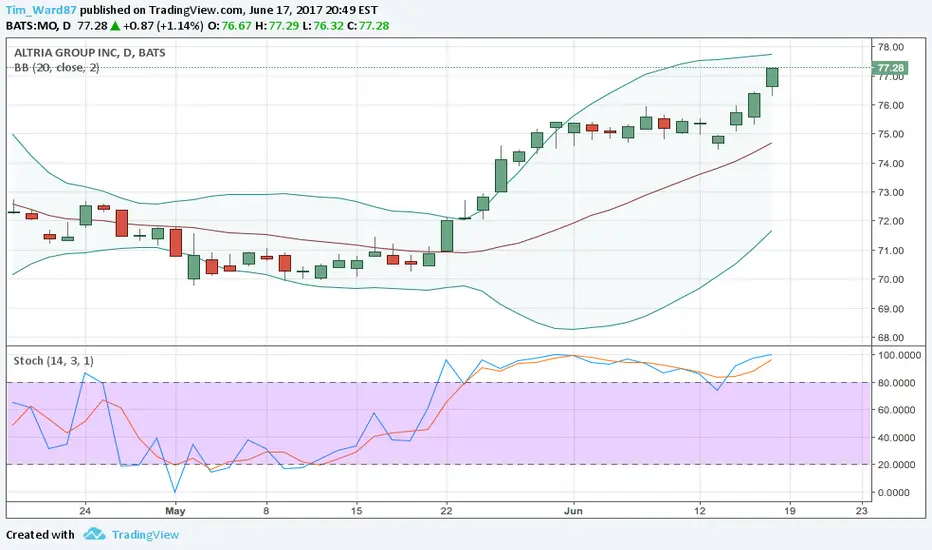This screenshot has height=550, width=932.
Task: Click the green up-arrow change indicator
Action: pos(115,26)
